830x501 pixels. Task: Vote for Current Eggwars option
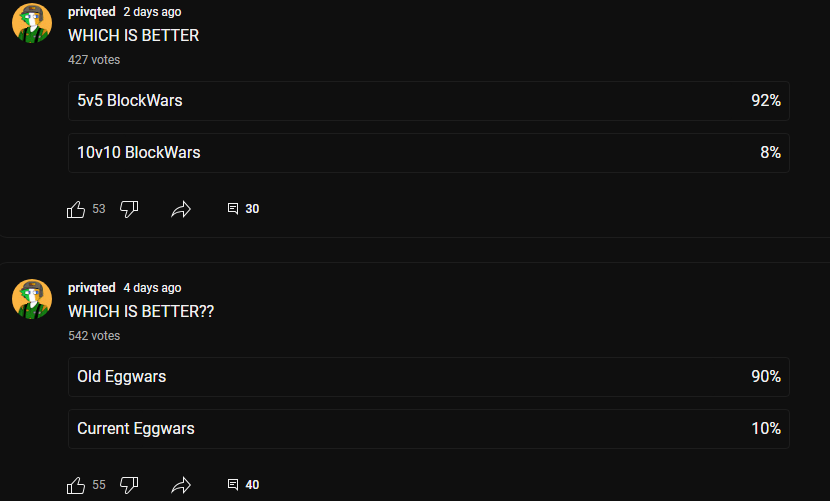pyautogui.click(x=429, y=428)
